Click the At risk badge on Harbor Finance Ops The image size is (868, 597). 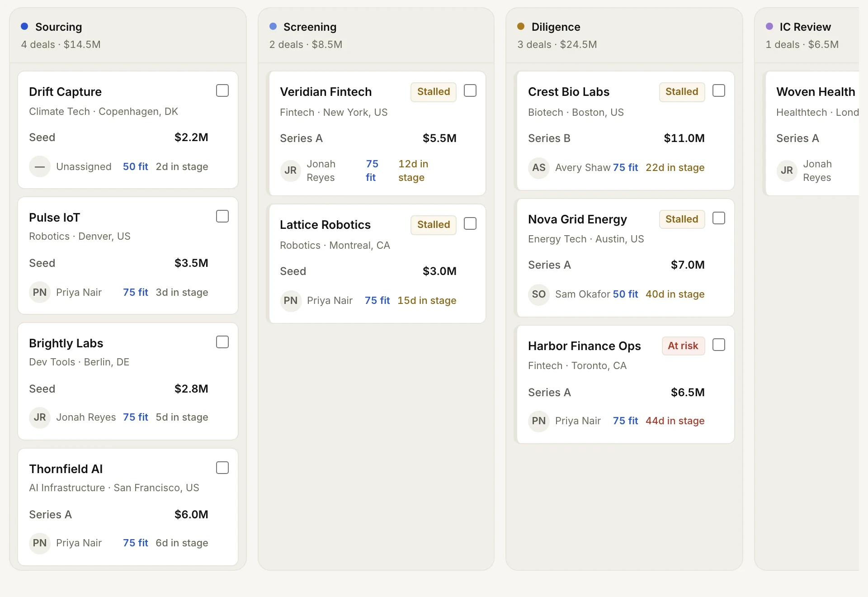coord(683,346)
